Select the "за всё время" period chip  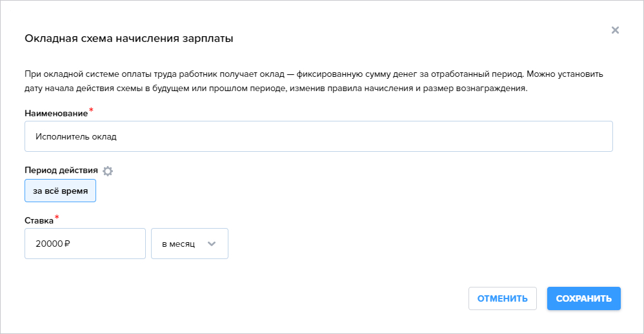click(x=61, y=191)
